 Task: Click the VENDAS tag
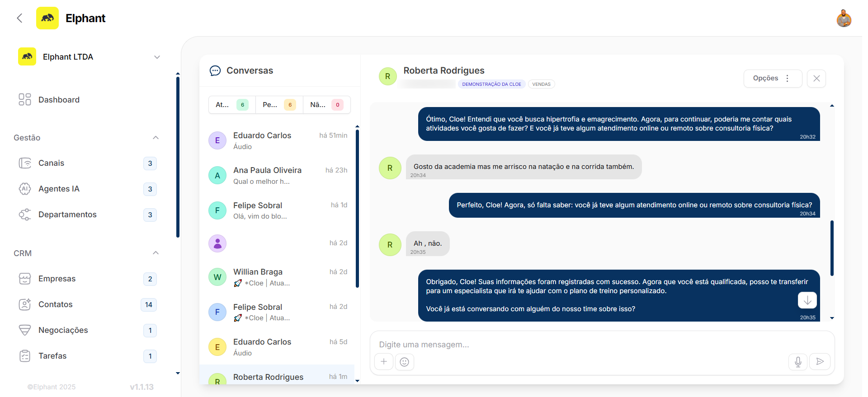pos(541,84)
